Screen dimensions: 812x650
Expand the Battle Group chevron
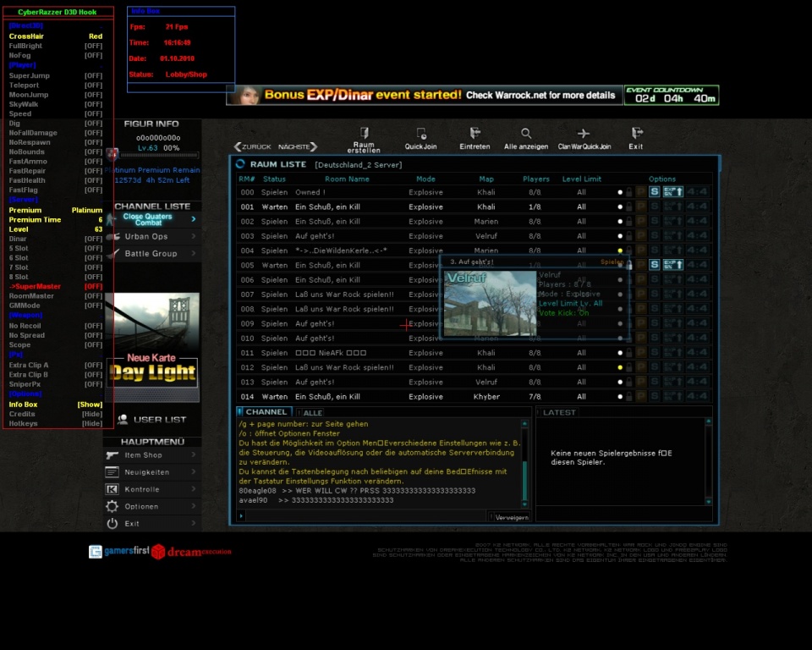click(194, 253)
